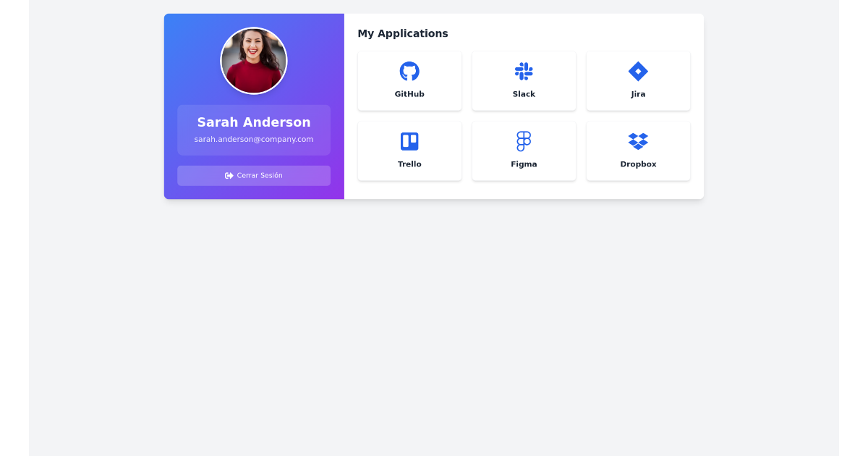
Task: Select the Jira diamond icon
Action: 638,71
